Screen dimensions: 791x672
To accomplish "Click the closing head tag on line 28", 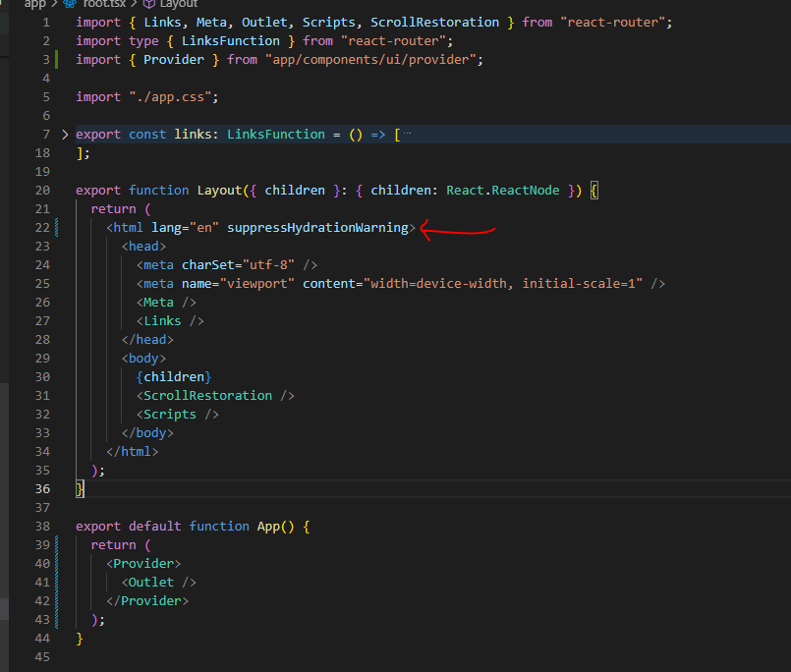I will (147, 340).
